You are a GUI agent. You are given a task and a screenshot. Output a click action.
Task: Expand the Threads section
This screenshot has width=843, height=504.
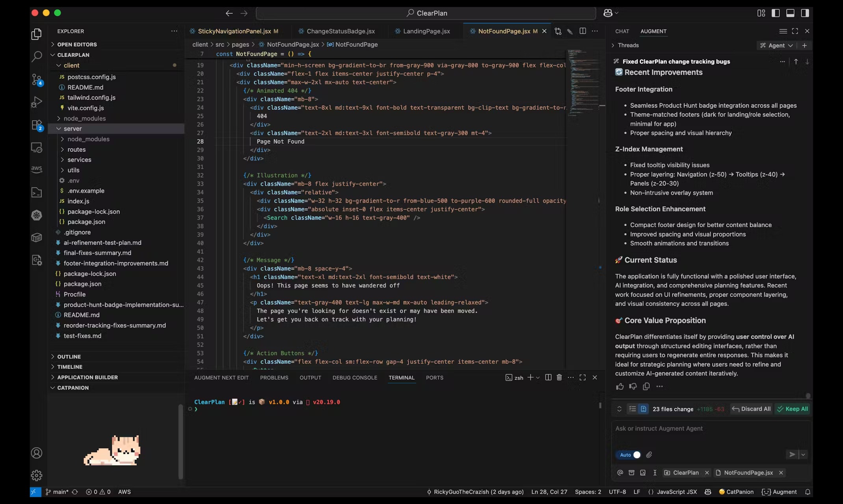(x=625, y=45)
